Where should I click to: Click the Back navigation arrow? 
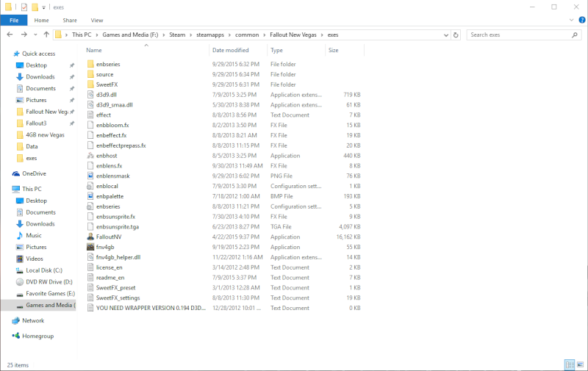click(10, 35)
